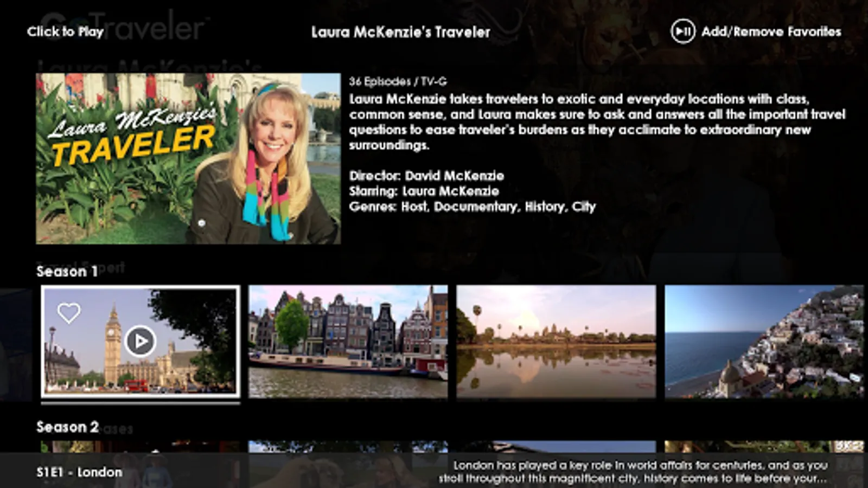The width and height of the screenshot is (868, 488).
Task: Open the coastal hillside town episode thumbnail
Action: [x=764, y=342]
